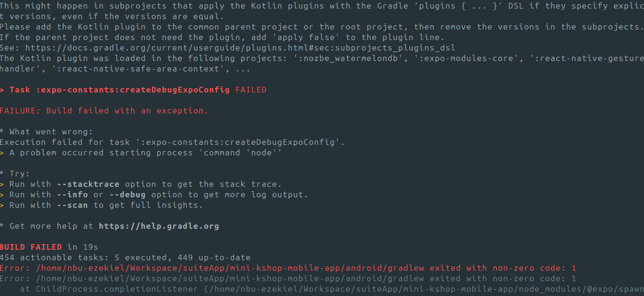644x296 pixels.
Task: Click the BUILD FAILED text
Action: pos(31,247)
